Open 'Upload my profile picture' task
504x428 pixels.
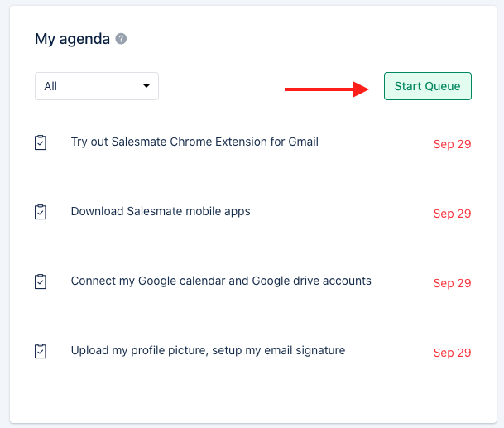pyautogui.click(x=208, y=350)
